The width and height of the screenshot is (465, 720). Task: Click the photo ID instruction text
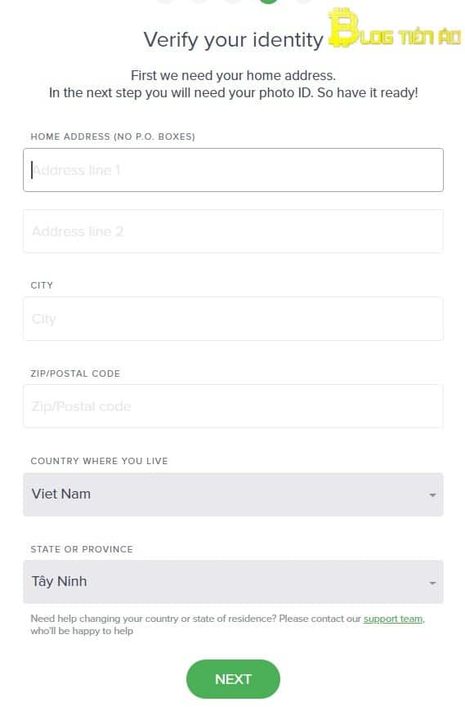click(233, 93)
